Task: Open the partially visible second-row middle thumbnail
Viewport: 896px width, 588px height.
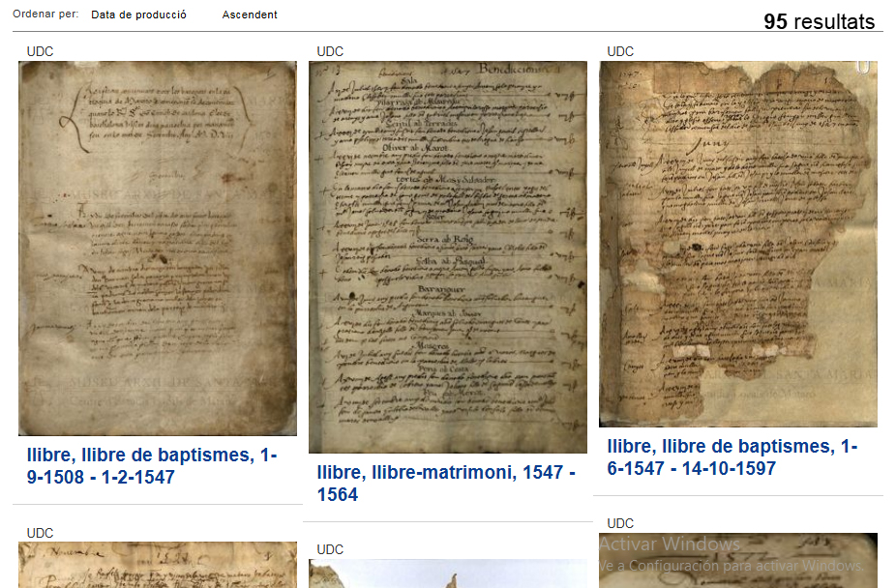Action: click(448, 573)
